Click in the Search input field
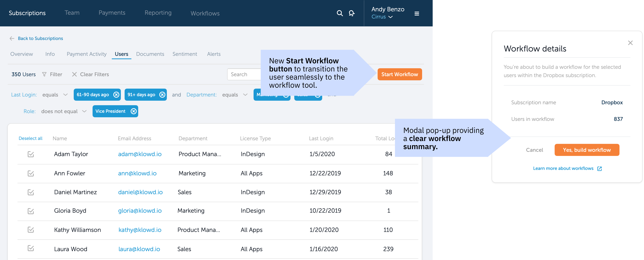The image size is (644, 260). tap(244, 74)
